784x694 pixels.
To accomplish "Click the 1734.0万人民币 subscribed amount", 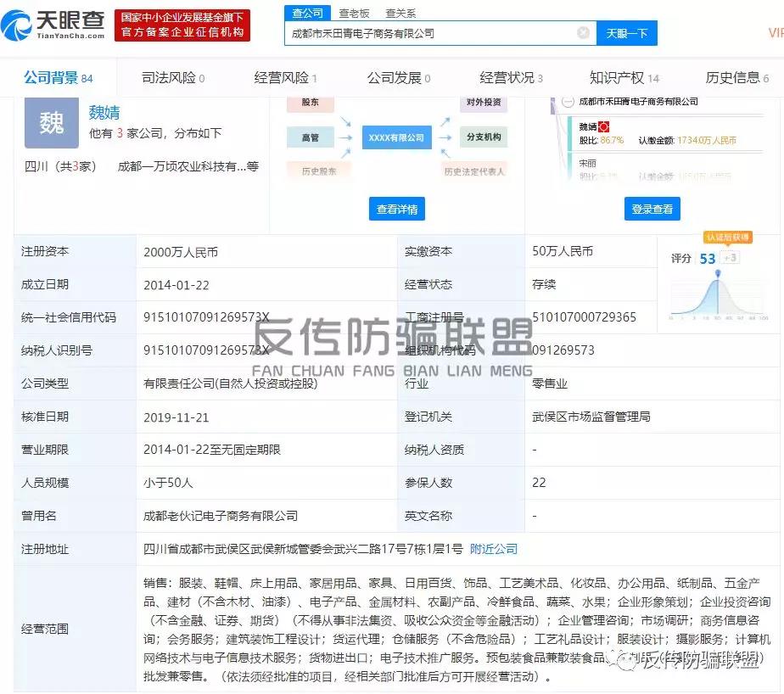I will pos(707,141).
